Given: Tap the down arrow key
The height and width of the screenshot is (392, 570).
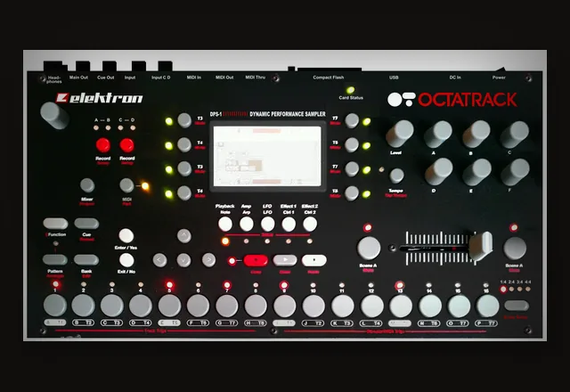Looking at the screenshot, I should tap(184, 260).
